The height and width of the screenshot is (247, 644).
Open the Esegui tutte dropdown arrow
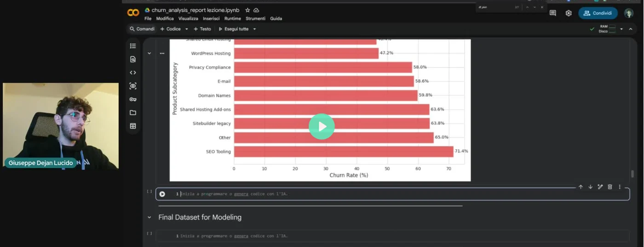pos(254,29)
